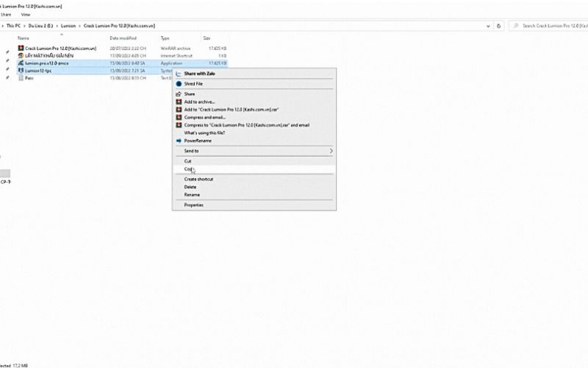Click the Application type cell
This screenshot has width=588, height=368.
coord(171,63)
